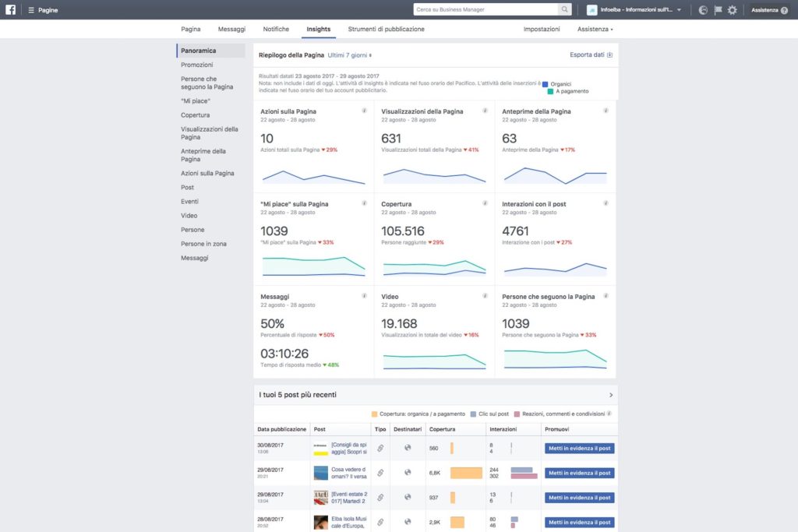Click the search magnifier button
Viewport: 798px width, 532px height.
pyautogui.click(x=564, y=9)
